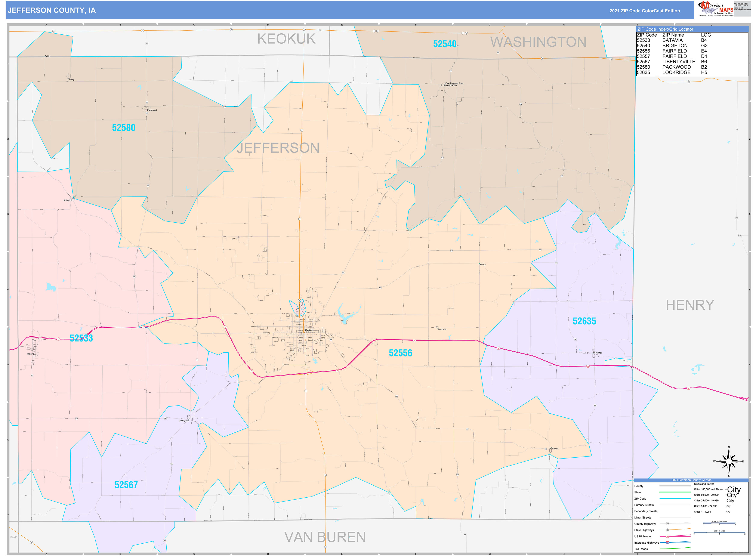Click the US Highways shield sample in legend
The image size is (756, 556).
[667, 537]
